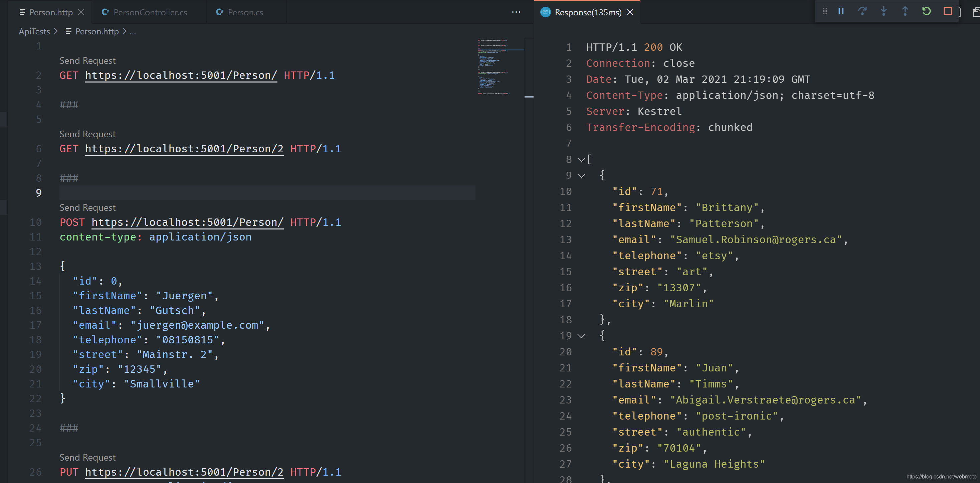Open the PUT https://localhost:5001/Person/2 URL
980x483 pixels.
click(x=184, y=472)
